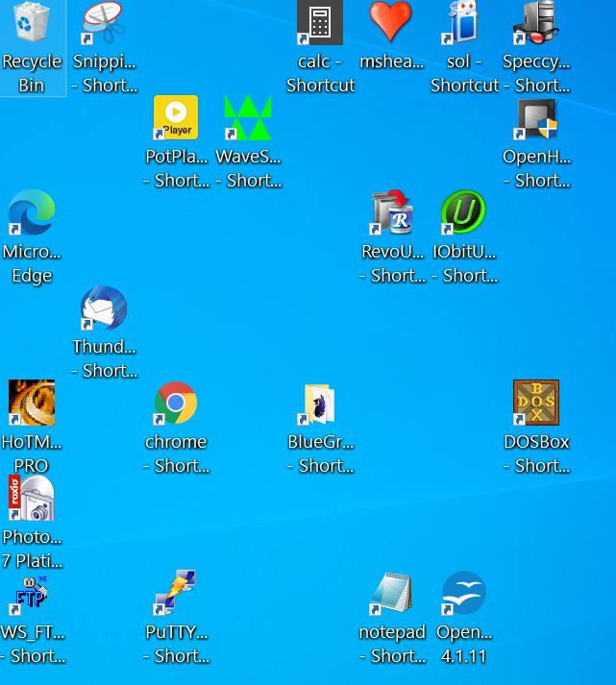Select the Thunderbird shortcut icon
The image size is (616, 685).
point(104,307)
